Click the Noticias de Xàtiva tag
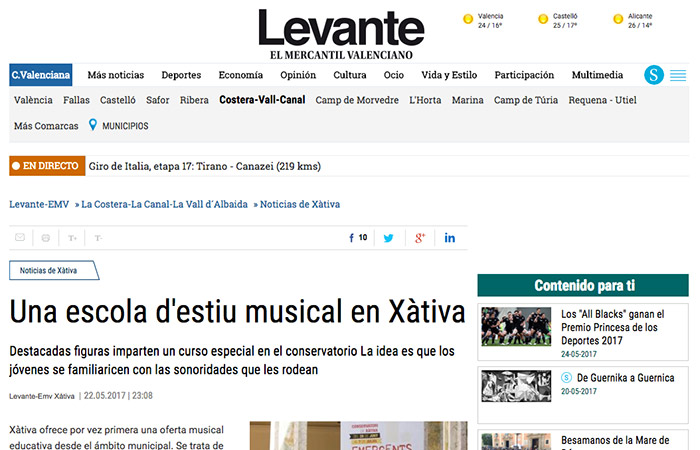The width and height of the screenshot is (700, 450). [49, 270]
